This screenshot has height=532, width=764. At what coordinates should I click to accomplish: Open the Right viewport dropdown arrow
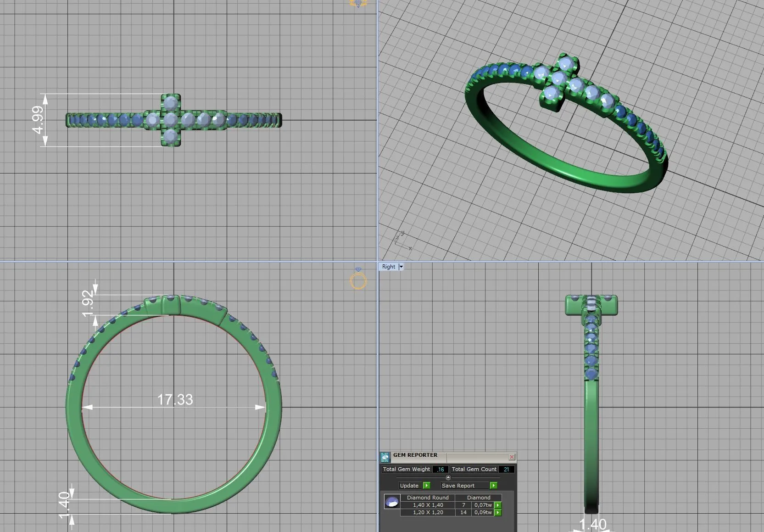[401, 267]
